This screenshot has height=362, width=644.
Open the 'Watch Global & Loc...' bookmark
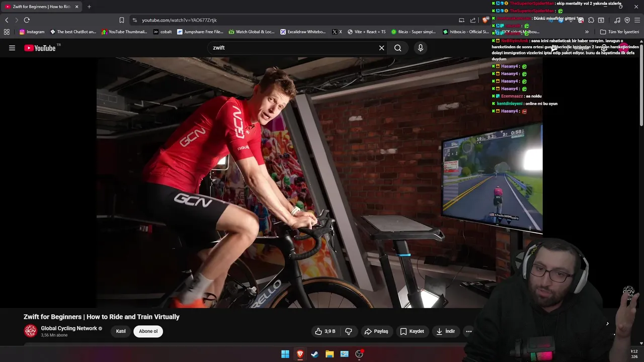(x=252, y=32)
